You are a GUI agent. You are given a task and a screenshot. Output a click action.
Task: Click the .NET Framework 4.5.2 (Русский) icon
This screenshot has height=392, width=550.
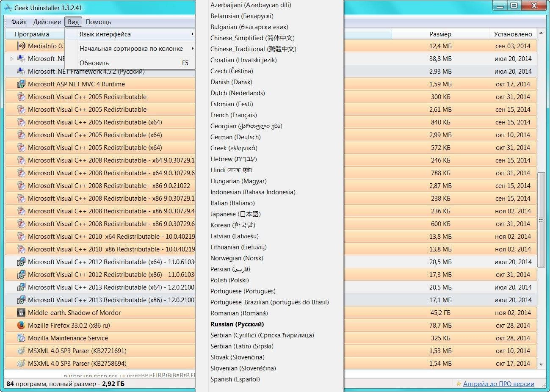(x=21, y=71)
